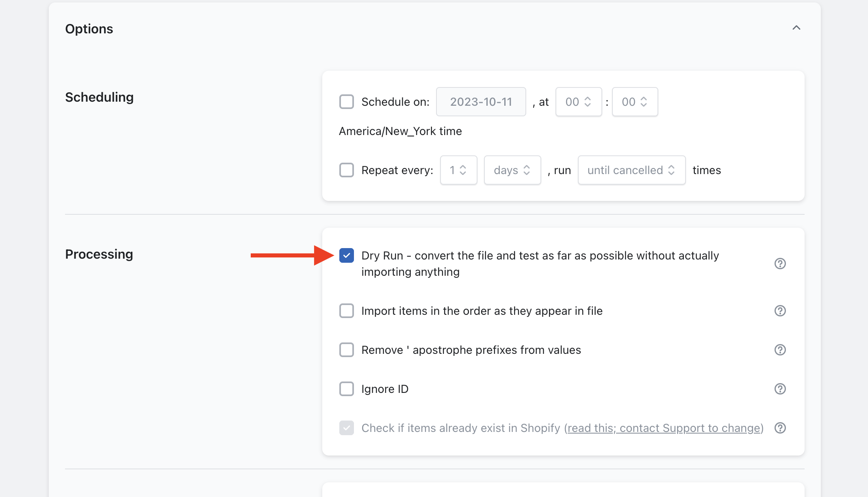Increase the repeat interval value
The image size is (868, 497).
pos(464,166)
